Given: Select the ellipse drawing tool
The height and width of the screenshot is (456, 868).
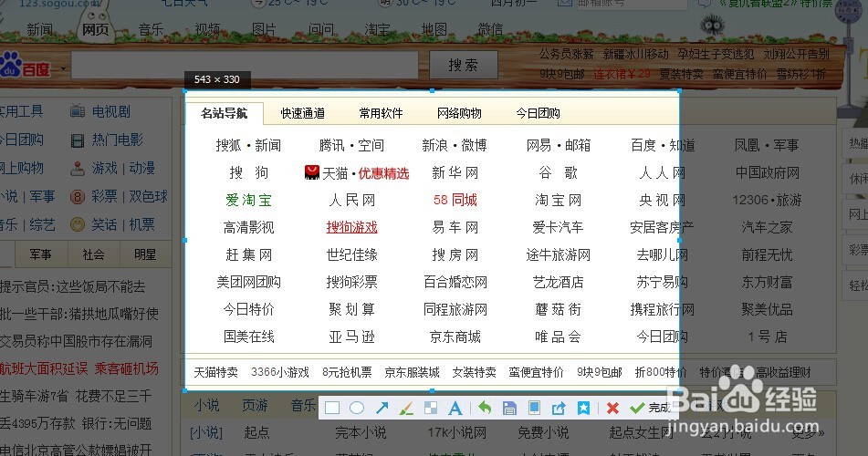Looking at the screenshot, I should pos(357,408).
